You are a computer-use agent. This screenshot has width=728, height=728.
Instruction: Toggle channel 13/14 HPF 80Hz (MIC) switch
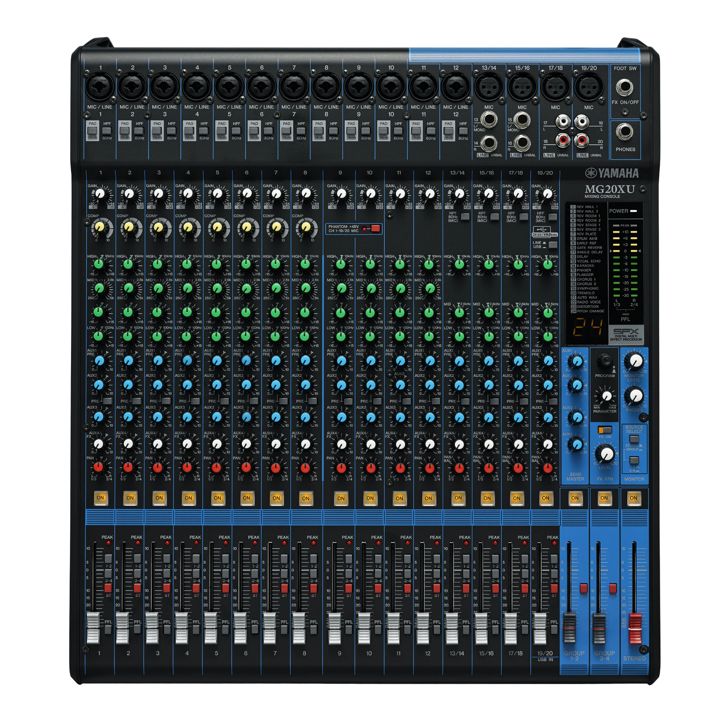tap(465, 217)
